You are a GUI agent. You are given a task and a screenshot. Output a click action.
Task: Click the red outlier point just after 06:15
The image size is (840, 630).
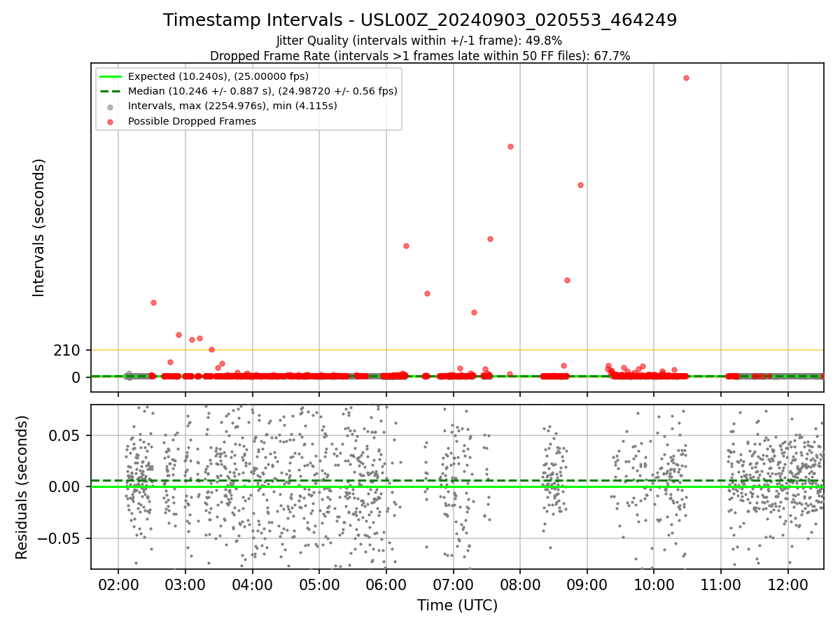(406, 246)
